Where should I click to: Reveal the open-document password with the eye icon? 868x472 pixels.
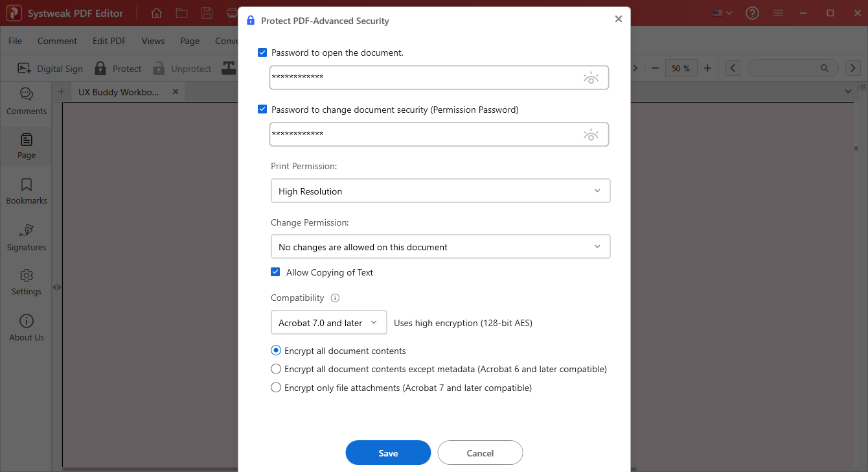[x=591, y=77]
